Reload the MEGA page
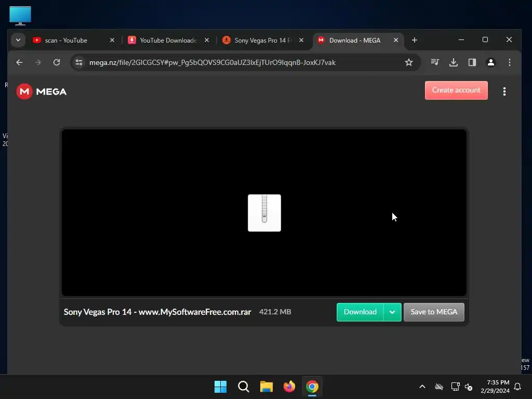This screenshot has height=399, width=532. click(x=57, y=62)
